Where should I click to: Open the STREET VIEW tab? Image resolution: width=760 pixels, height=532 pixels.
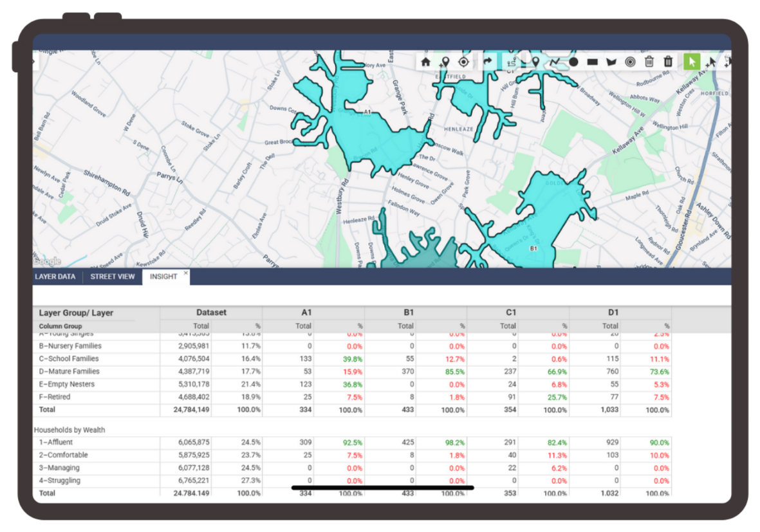pos(112,277)
